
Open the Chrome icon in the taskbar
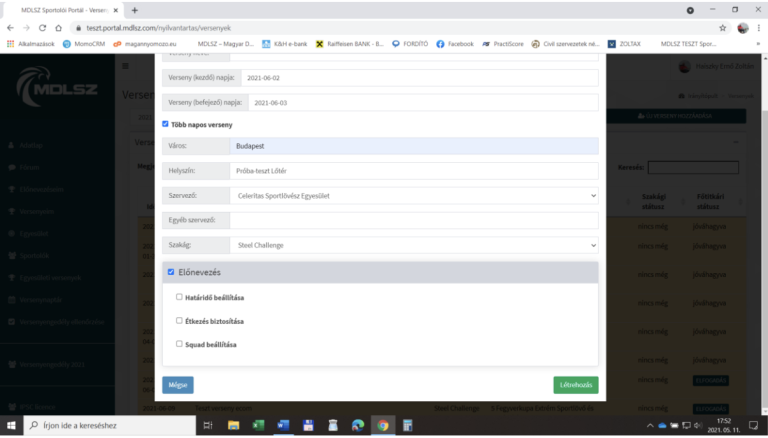click(382, 425)
